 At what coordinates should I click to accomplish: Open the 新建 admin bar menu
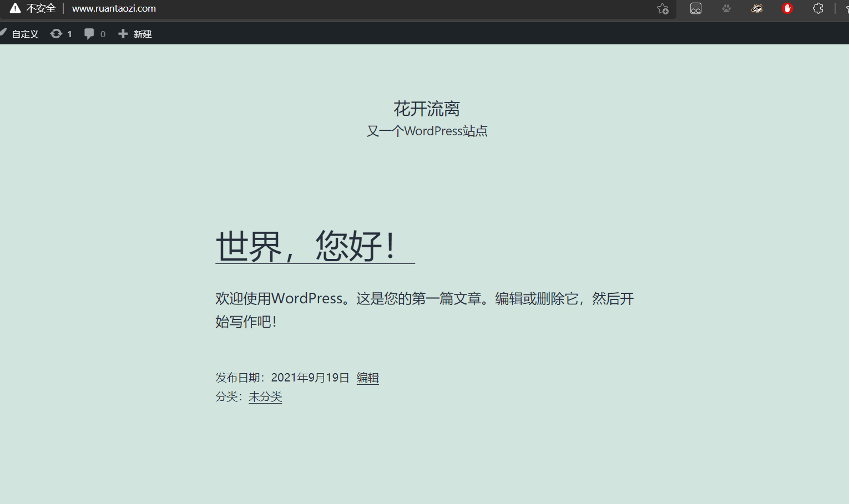click(x=142, y=33)
